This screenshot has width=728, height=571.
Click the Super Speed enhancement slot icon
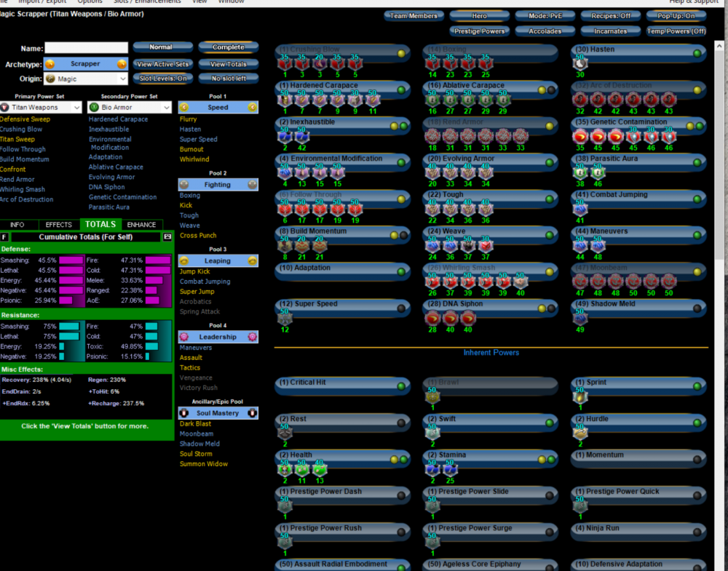pos(285,319)
